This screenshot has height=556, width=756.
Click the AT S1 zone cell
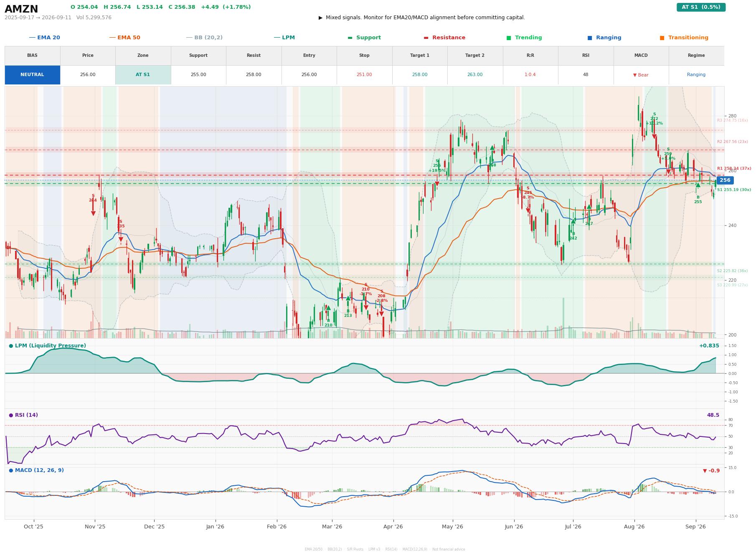click(x=143, y=75)
